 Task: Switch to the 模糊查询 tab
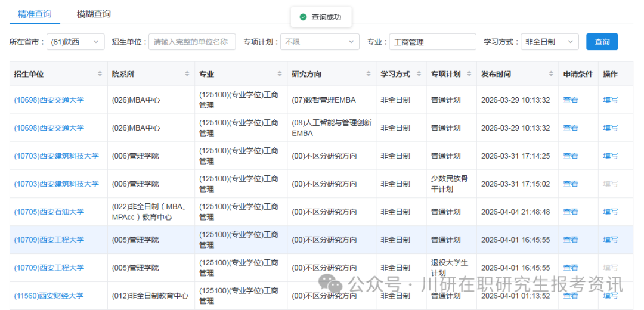pos(94,14)
